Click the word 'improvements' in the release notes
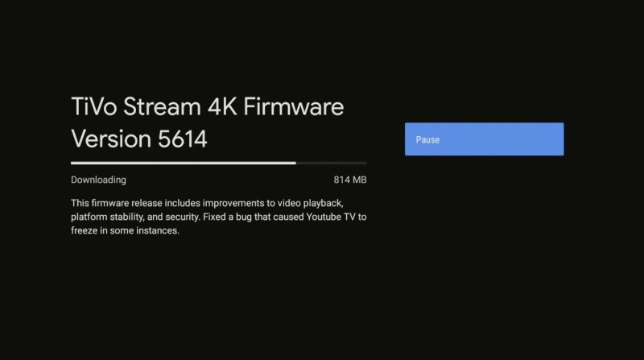The height and width of the screenshot is (360, 644). pyautogui.click(x=235, y=204)
